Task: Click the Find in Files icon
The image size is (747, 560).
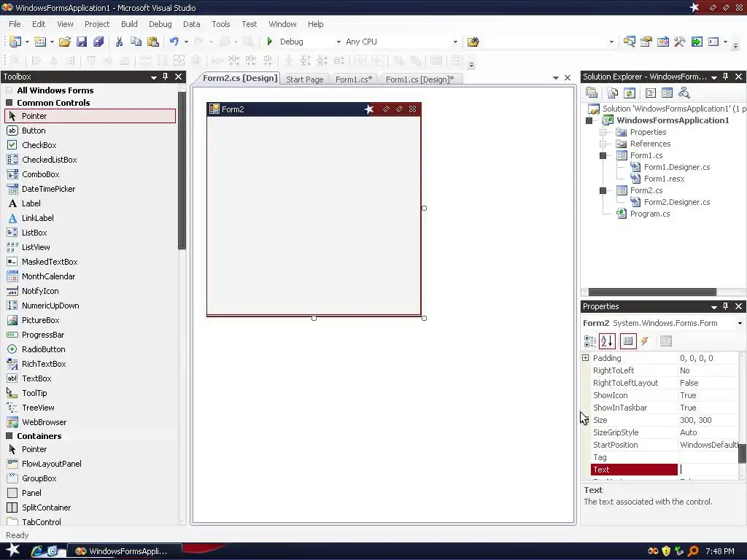Action: click(473, 42)
